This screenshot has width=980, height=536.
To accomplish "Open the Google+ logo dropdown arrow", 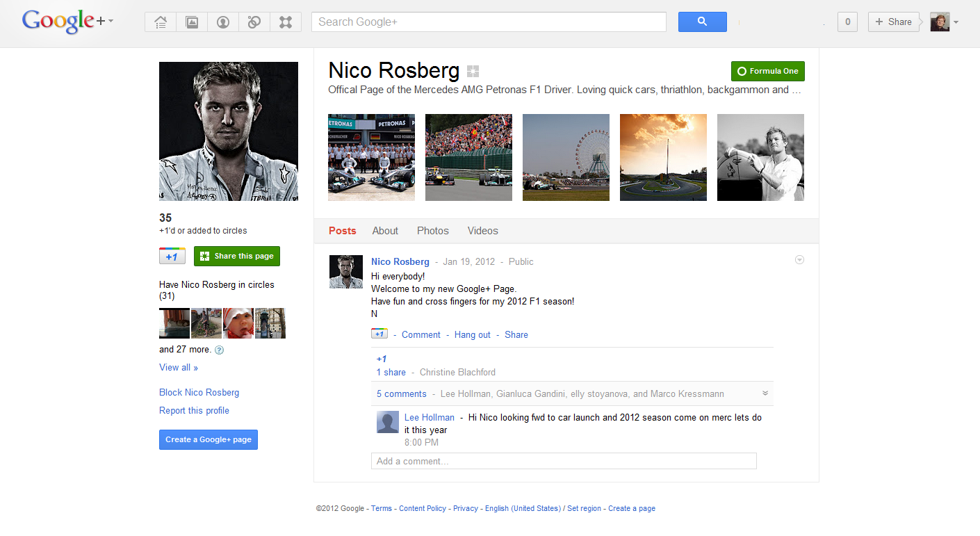I will click(x=111, y=22).
